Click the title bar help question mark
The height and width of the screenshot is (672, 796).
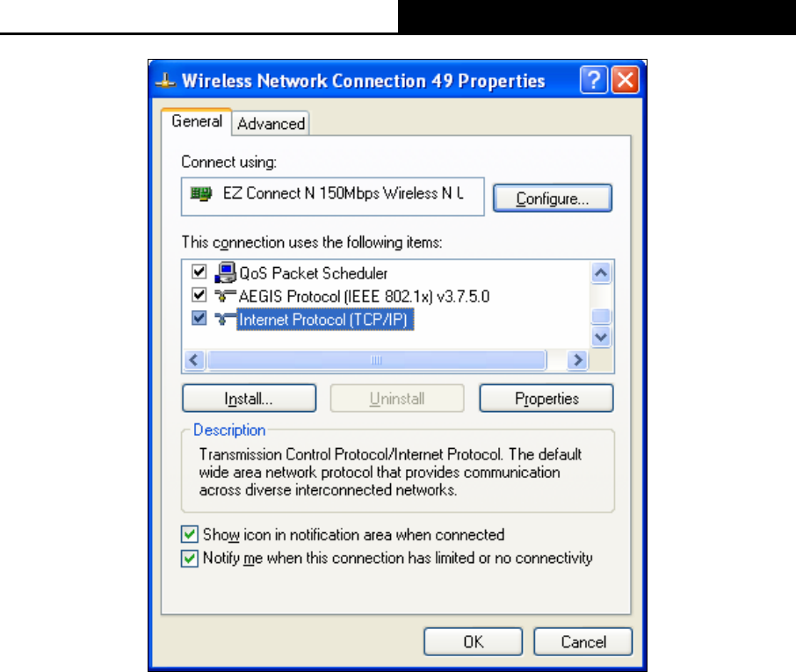click(x=593, y=80)
